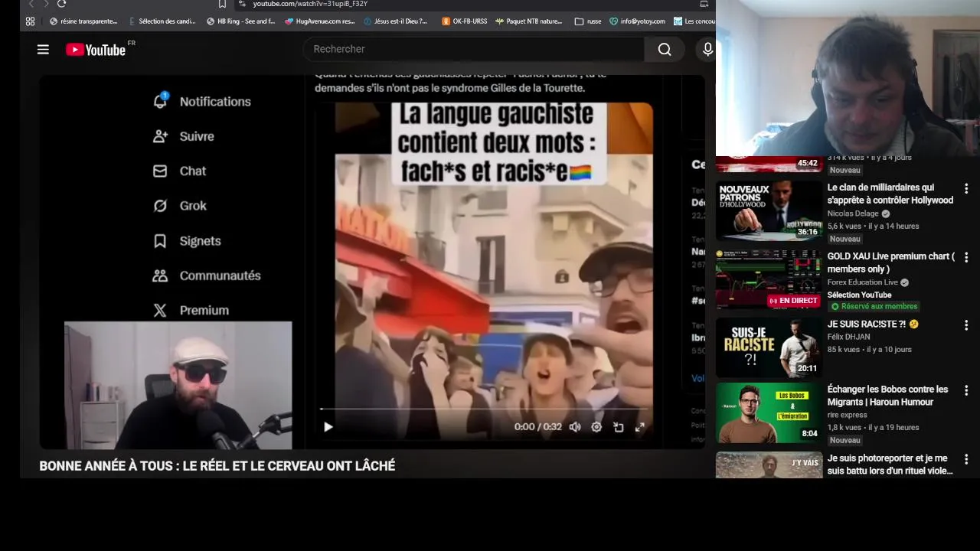Open Signets bookmarks in X sidebar
The width and height of the screenshot is (980, 551).
[187, 240]
